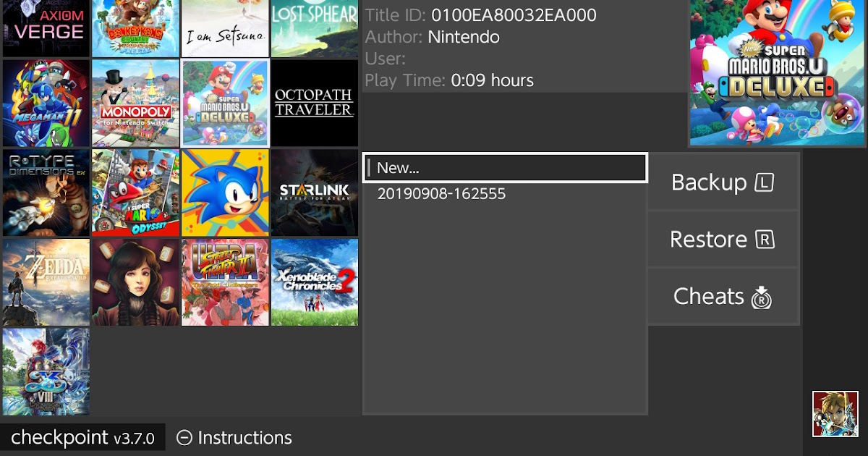Image resolution: width=868 pixels, height=456 pixels.
Task: Open the Cheats button
Action: [723, 296]
